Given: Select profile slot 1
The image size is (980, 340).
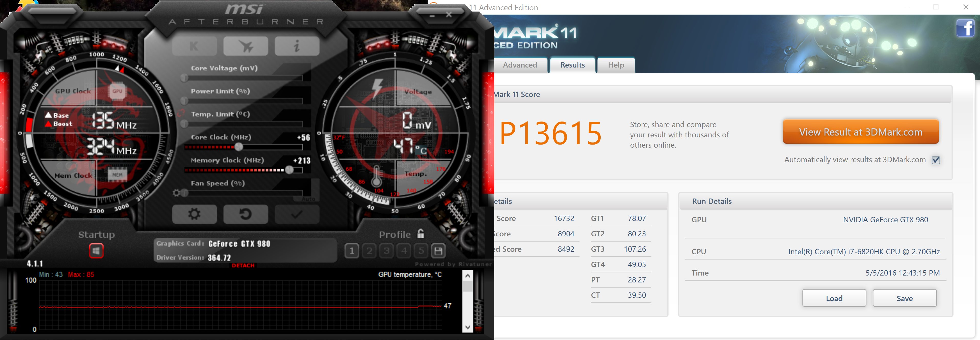Looking at the screenshot, I should click(x=352, y=251).
